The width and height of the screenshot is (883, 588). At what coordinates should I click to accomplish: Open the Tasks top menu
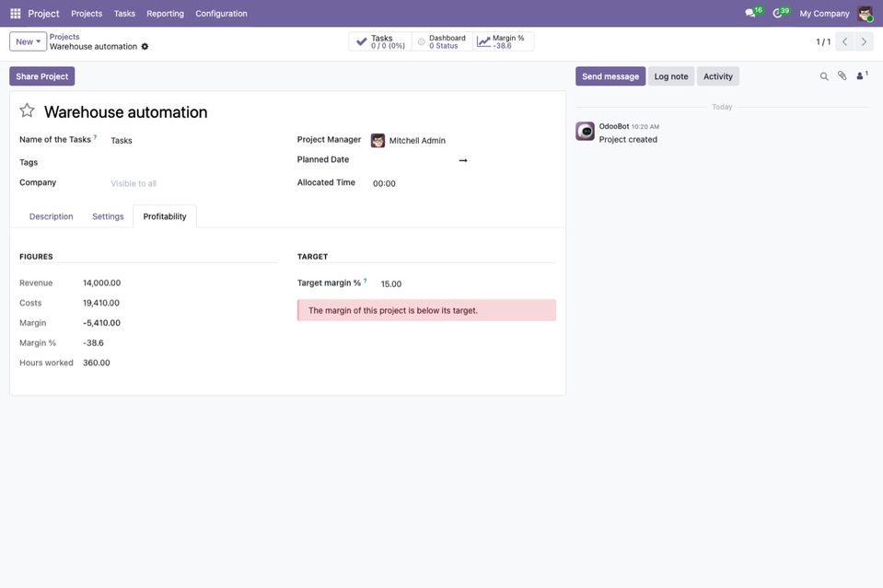(124, 14)
